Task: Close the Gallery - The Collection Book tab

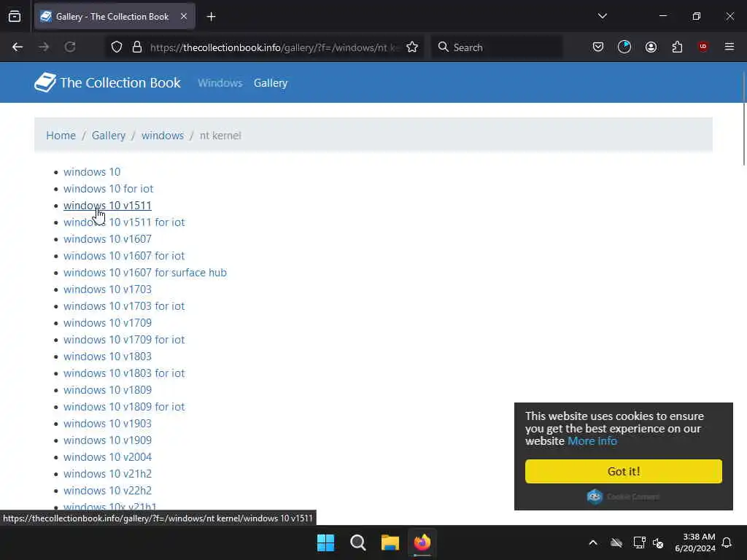Action: 184,17
